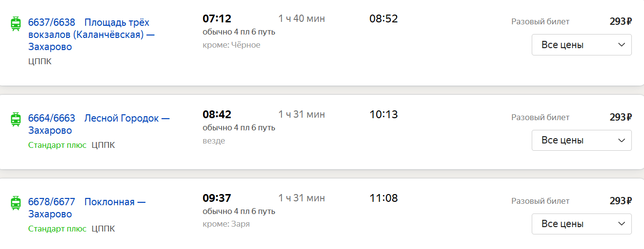Click the 293 ₽ price of the 09:37 train
This screenshot has width=644, height=249.
pos(621,201)
